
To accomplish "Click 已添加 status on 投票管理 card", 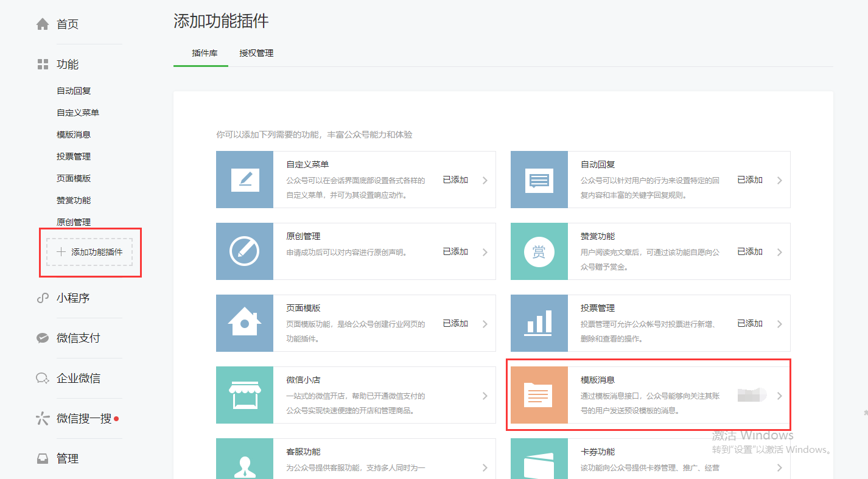I will tap(750, 324).
